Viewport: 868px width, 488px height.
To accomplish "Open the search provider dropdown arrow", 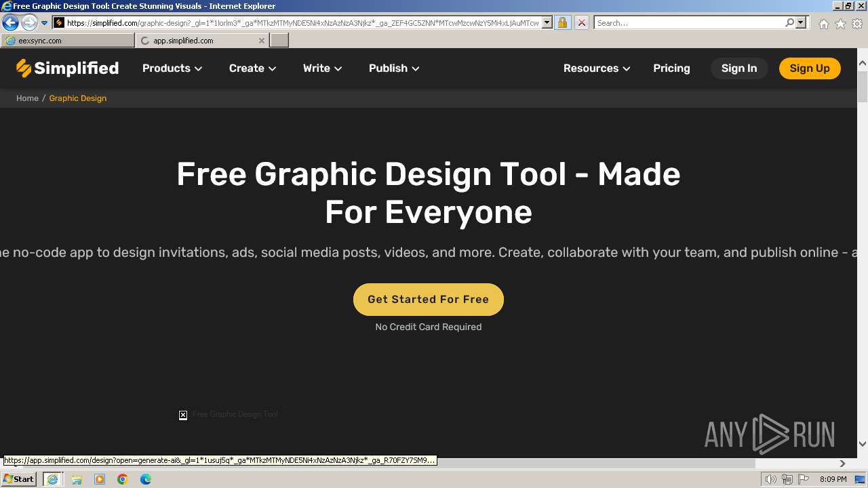I will point(801,22).
